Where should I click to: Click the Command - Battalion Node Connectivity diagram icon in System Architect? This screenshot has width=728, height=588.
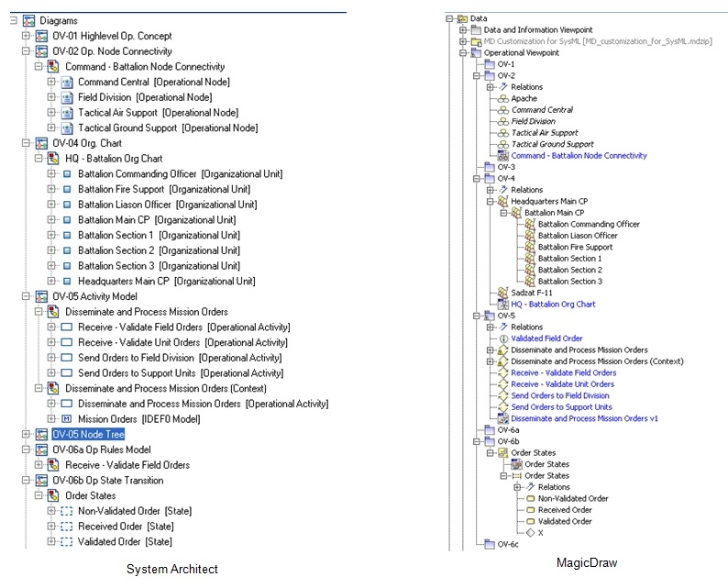pyautogui.click(x=53, y=66)
